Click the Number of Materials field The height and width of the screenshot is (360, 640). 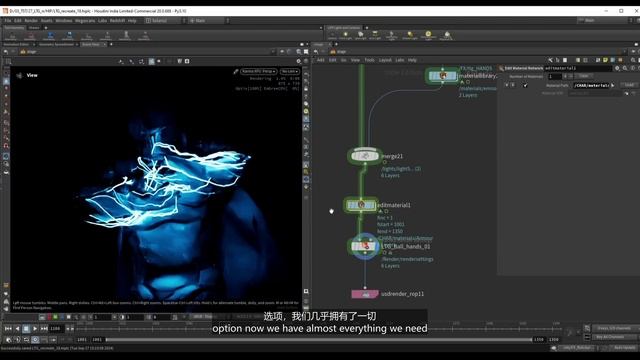tap(555, 76)
